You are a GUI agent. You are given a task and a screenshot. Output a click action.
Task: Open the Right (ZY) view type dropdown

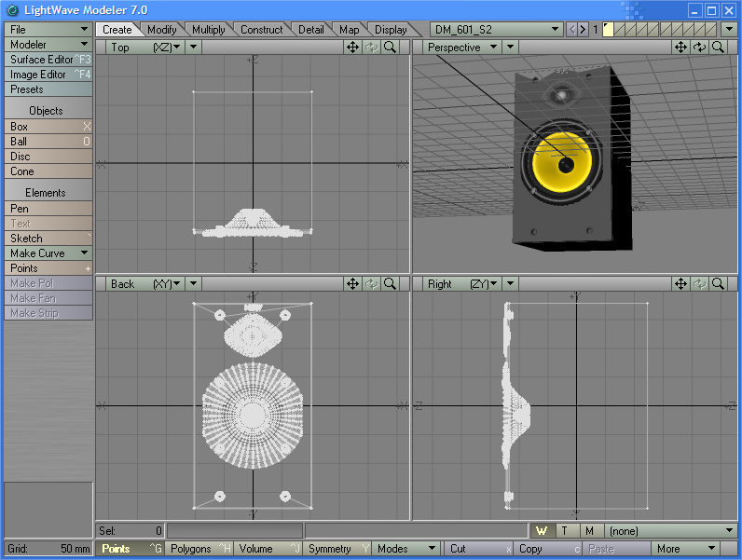[x=461, y=284]
